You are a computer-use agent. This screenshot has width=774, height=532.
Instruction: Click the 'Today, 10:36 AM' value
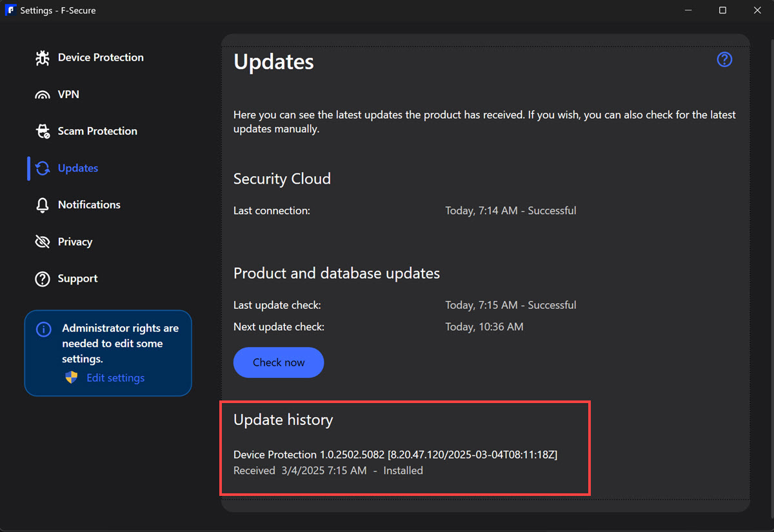(x=484, y=327)
